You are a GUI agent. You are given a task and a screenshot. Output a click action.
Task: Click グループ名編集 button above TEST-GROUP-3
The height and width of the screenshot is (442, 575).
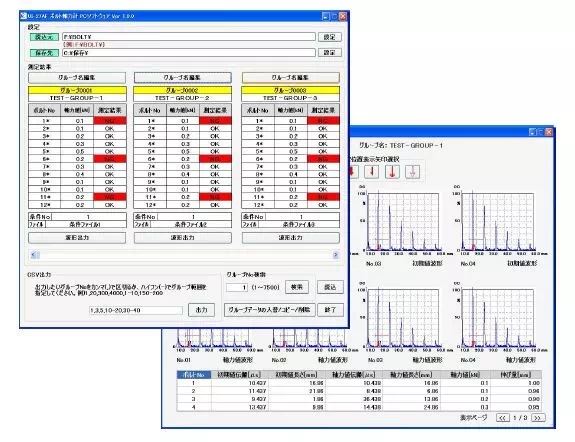[x=290, y=77]
